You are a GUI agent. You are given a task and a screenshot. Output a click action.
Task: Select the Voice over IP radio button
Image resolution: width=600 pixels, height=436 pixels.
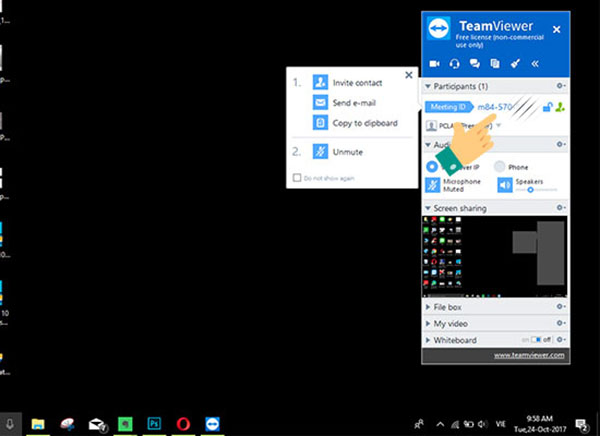[432, 167]
